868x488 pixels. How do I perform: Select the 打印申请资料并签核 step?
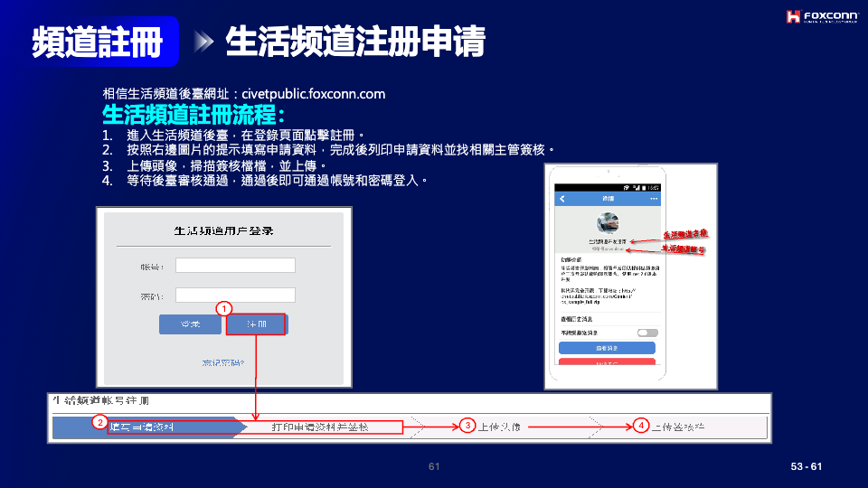pyautogui.click(x=320, y=427)
